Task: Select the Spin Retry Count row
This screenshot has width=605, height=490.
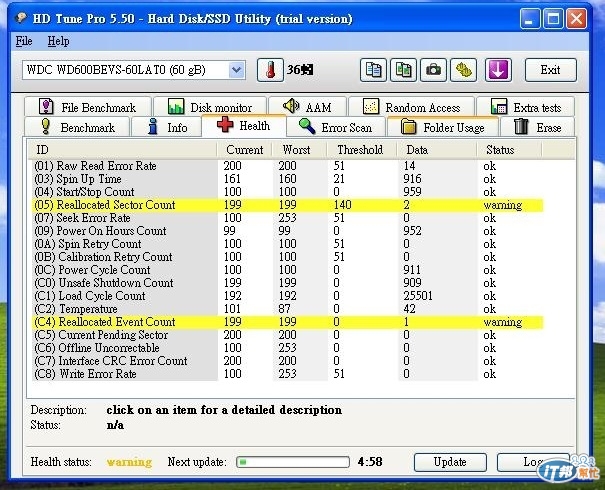Action: (x=287, y=244)
